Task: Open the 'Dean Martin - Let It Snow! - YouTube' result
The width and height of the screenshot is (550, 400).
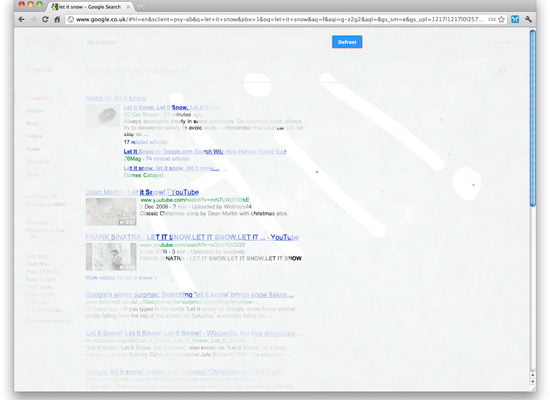Action: [142, 192]
